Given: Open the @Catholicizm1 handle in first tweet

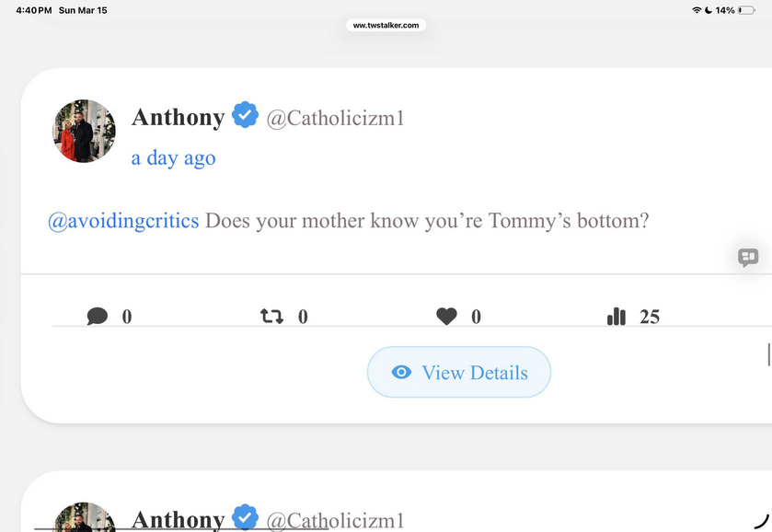Looking at the screenshot, I should tap(335, 118).
